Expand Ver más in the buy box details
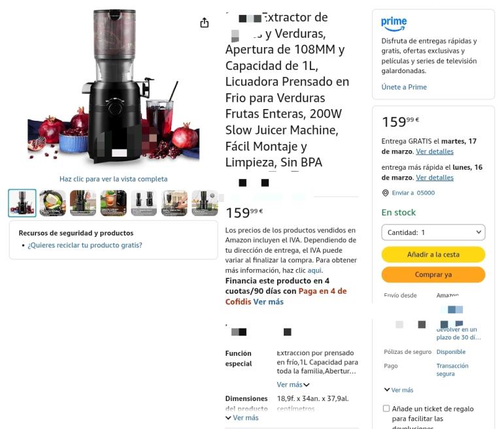504x429 pixels. click(399, 390)
